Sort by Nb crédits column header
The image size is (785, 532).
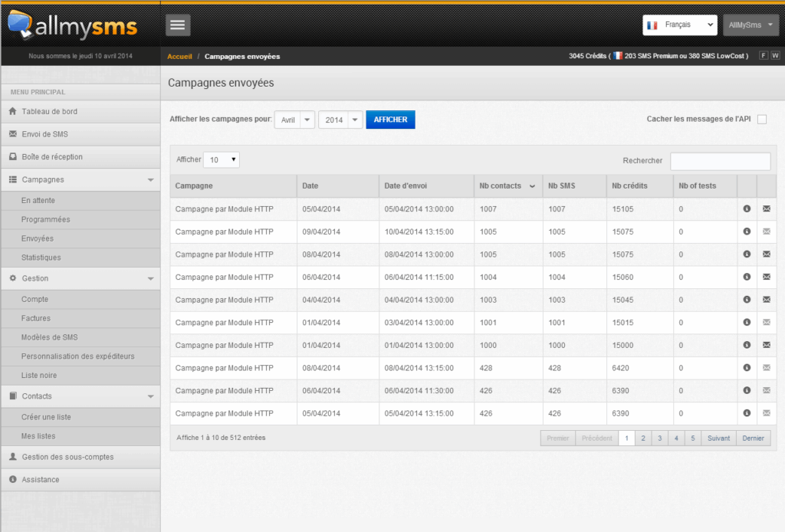pyautogui.click(x=639, y=186)
